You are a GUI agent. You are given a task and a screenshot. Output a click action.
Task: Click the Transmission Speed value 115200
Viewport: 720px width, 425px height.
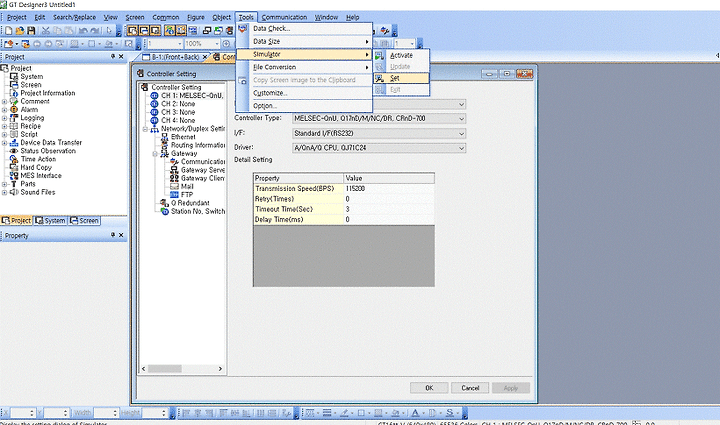point(388,189)
